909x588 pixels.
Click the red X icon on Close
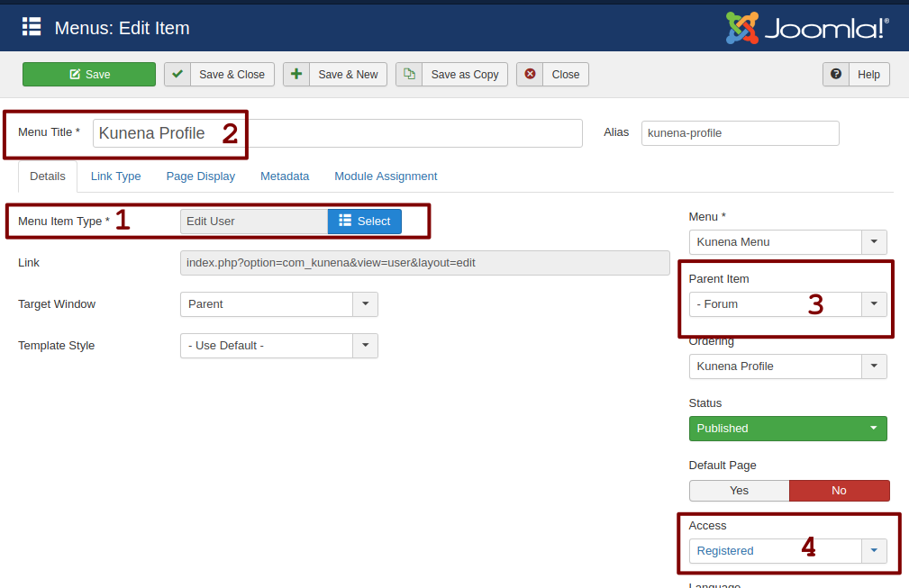point(530,75)
